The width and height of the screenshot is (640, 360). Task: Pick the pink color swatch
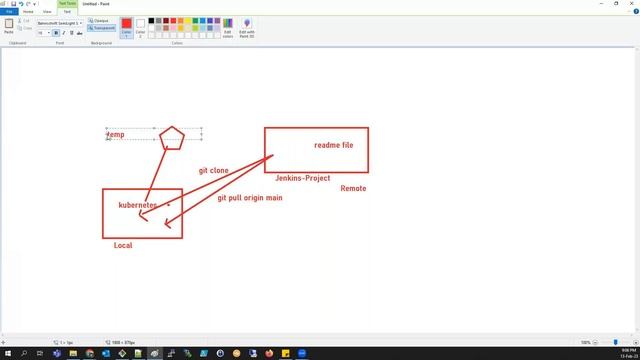point(173,28)
